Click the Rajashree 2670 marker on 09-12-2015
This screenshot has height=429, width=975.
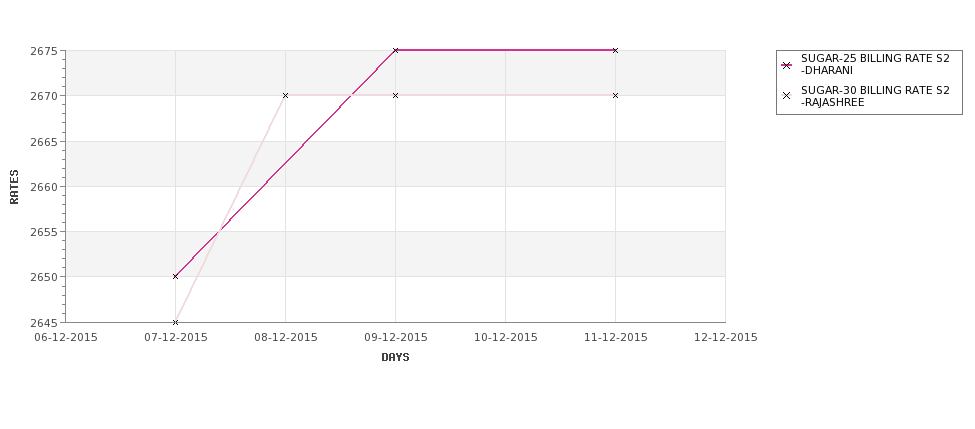[x=395, y=96]
